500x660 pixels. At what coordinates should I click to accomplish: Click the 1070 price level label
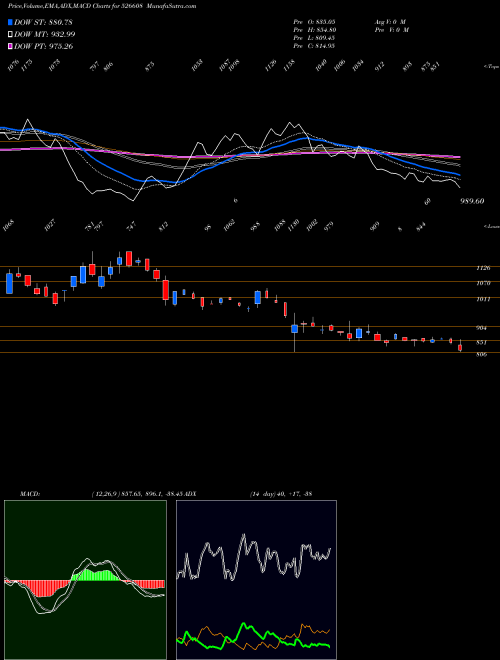pos(483,283)
